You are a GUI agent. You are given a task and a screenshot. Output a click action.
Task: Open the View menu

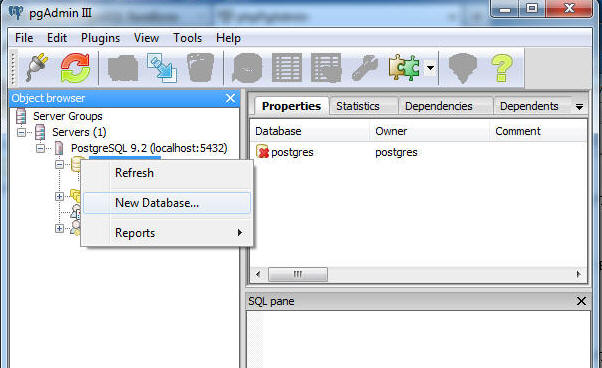click(146, 38)
